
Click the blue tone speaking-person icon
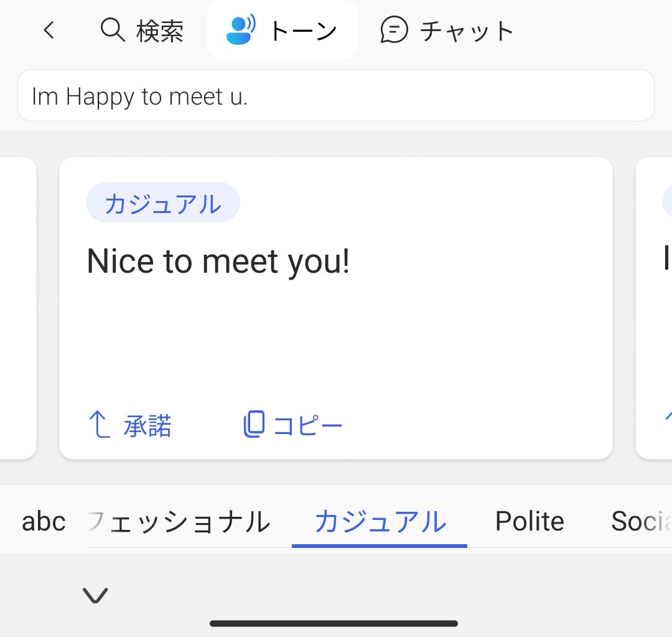tap(240, 30)
